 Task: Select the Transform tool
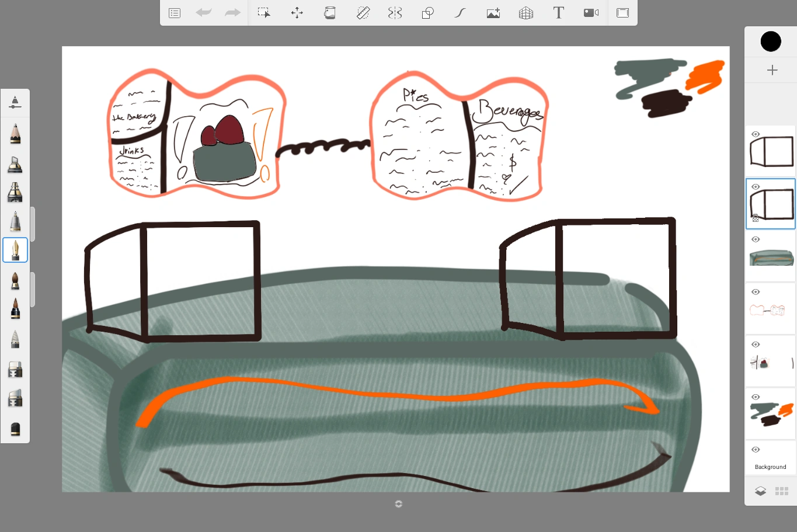[x=297, y=12]
